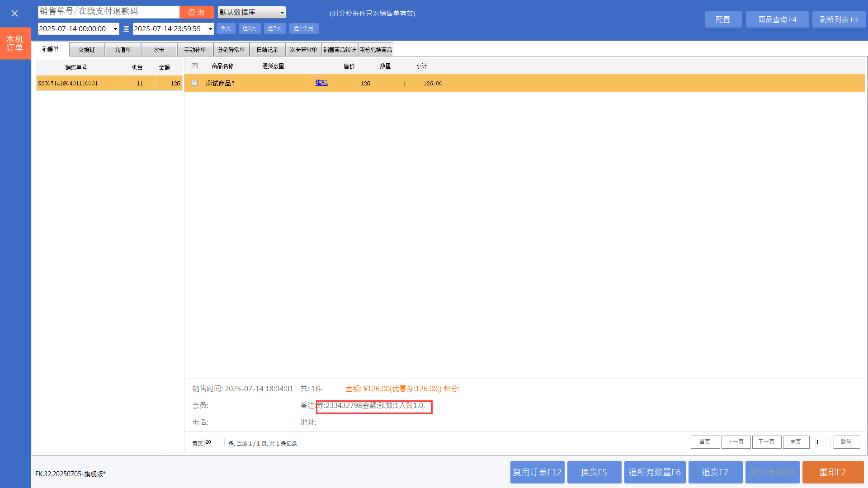The image size is (868, 488).
Task: Click the 编辑 link for 测试商品7
Action: [x=321, y=83]
